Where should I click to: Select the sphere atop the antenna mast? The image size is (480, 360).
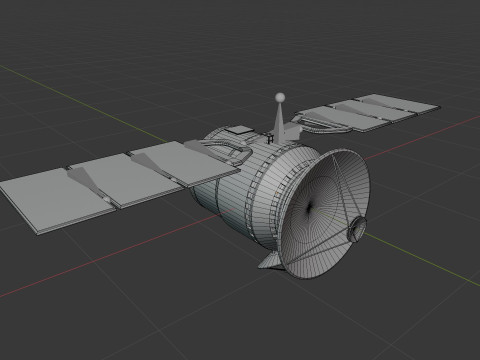pos(280,98)
